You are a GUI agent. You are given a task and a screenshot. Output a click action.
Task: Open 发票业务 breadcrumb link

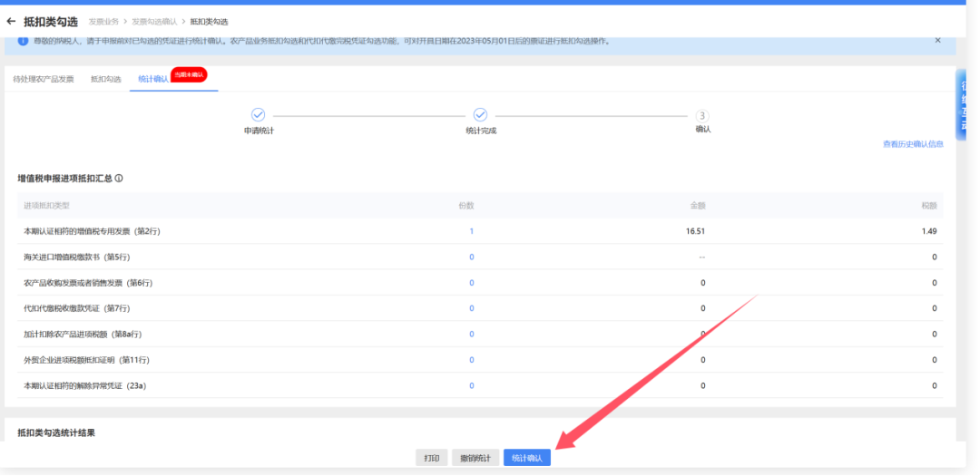tap(103, 22)
